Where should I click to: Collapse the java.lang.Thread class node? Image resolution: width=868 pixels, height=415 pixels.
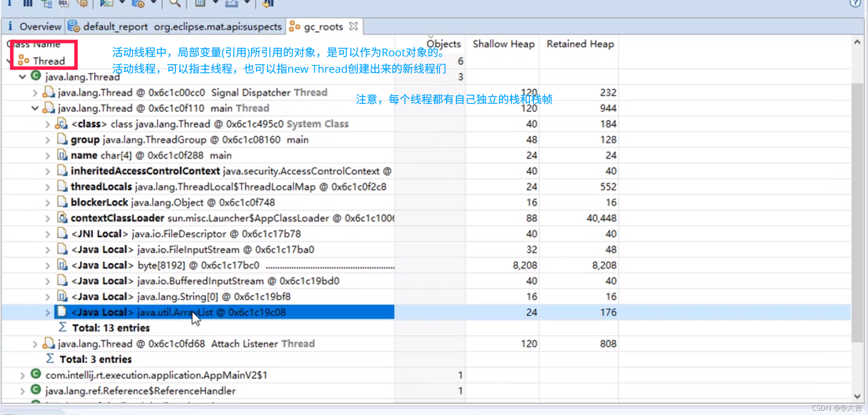[x=22, y=77]
